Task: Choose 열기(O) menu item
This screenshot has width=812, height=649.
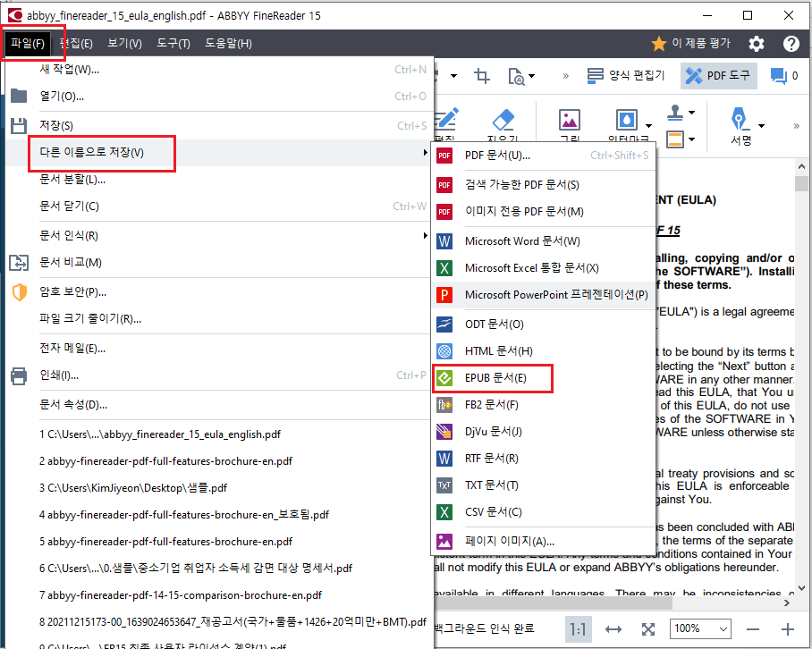Action: point(218,97)
